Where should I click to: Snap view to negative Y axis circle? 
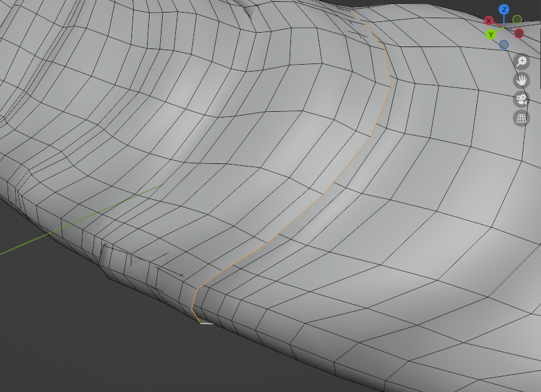click(517, 19)
